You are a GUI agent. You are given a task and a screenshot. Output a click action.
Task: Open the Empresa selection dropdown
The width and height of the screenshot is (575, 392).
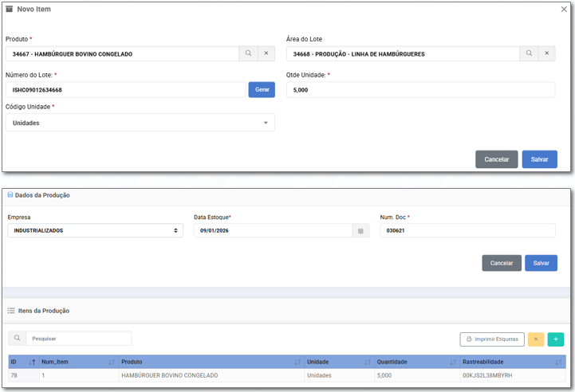(x=95, y=231)
